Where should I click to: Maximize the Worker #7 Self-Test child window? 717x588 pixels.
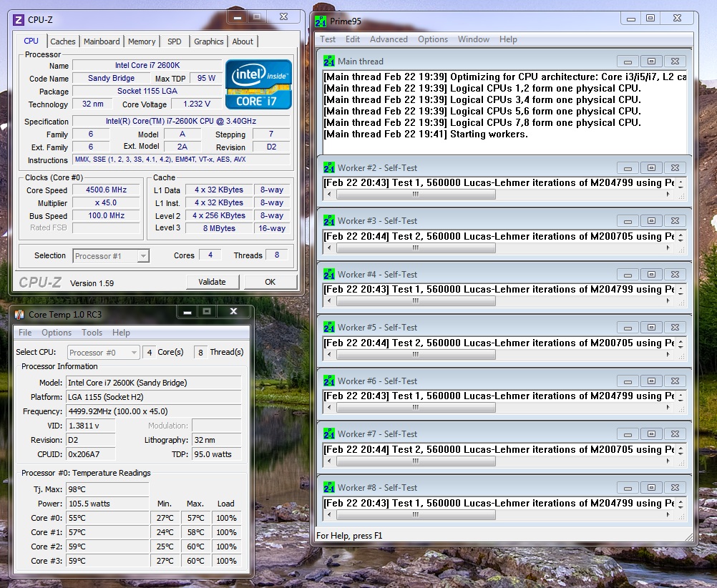coord(652,434)
